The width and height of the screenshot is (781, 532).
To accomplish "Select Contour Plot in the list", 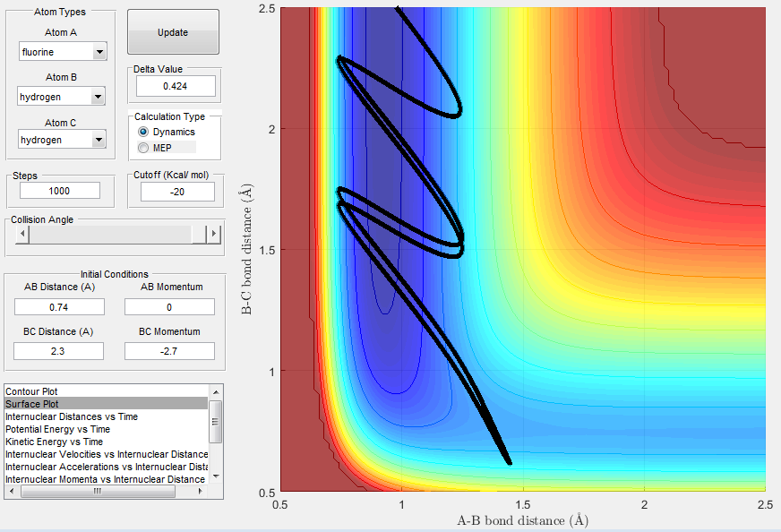I will click(x=106, y=391).
